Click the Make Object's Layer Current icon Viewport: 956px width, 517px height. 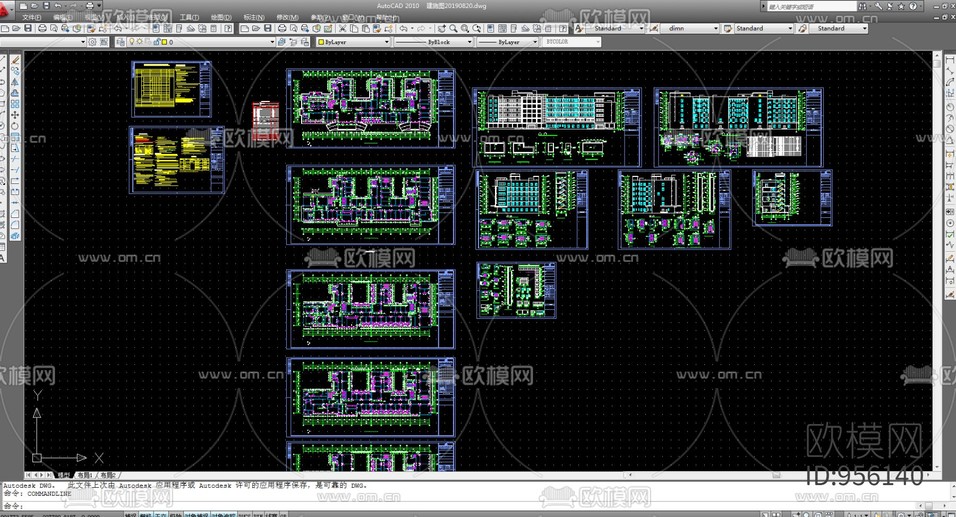click(281, 41)
